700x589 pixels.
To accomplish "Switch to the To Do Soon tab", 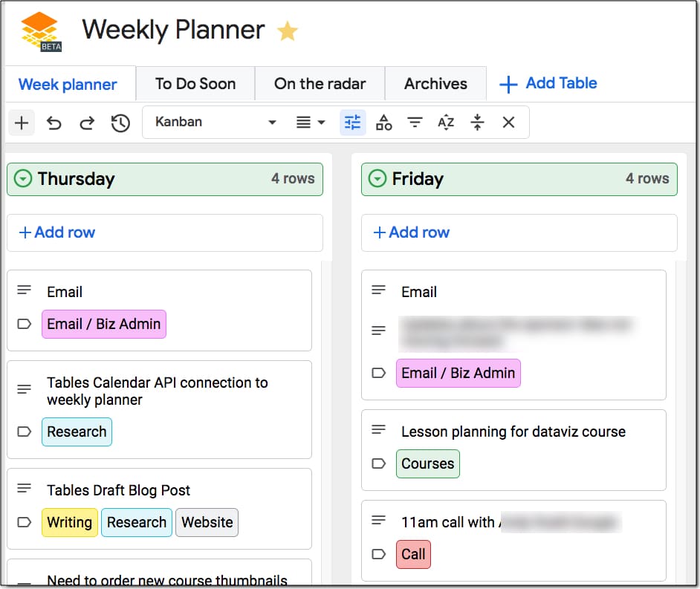I will pyautogui.click(x=195, y=83).
